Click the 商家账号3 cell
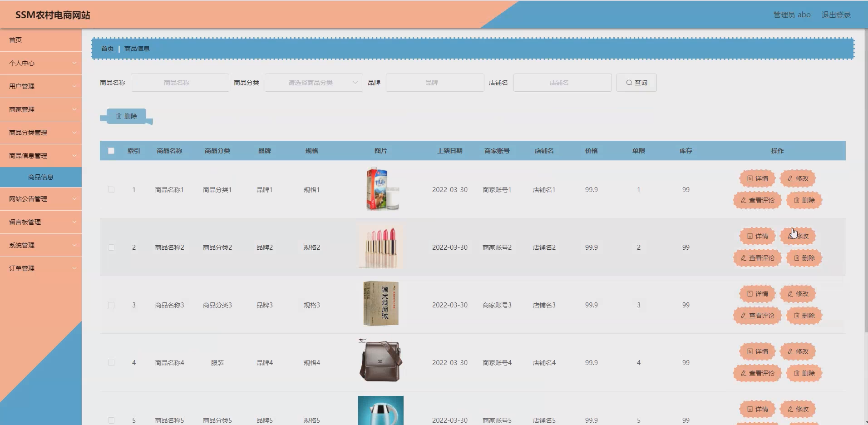The height and width of the screenshot is (425, 868). tap(497, 305)
